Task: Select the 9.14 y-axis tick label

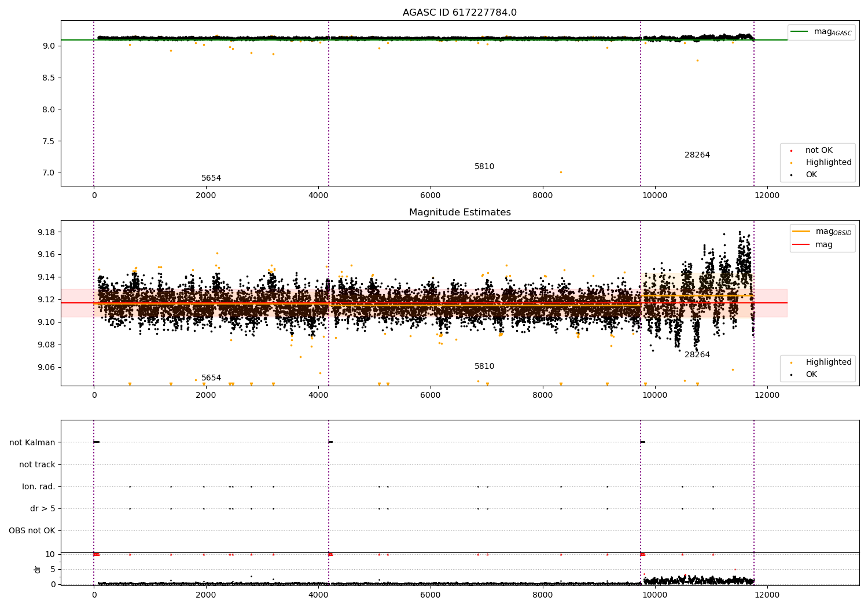Action: (x=46, y=277)
